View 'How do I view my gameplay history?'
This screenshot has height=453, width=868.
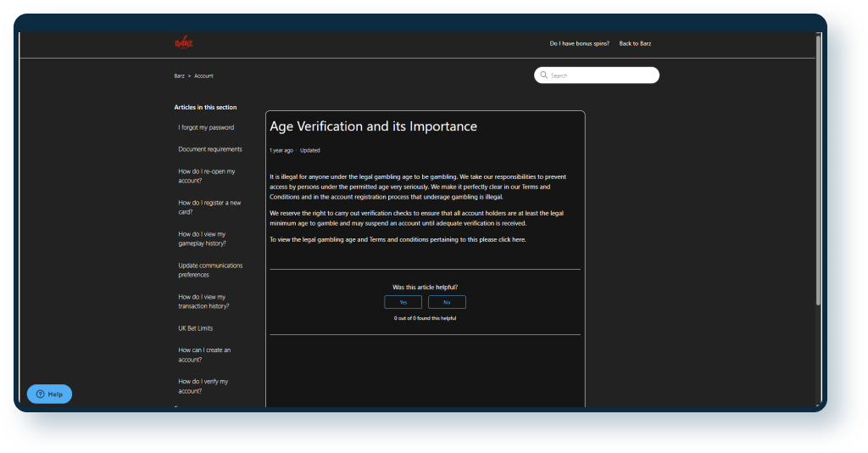pyautogui.click(x=202, y=238)
